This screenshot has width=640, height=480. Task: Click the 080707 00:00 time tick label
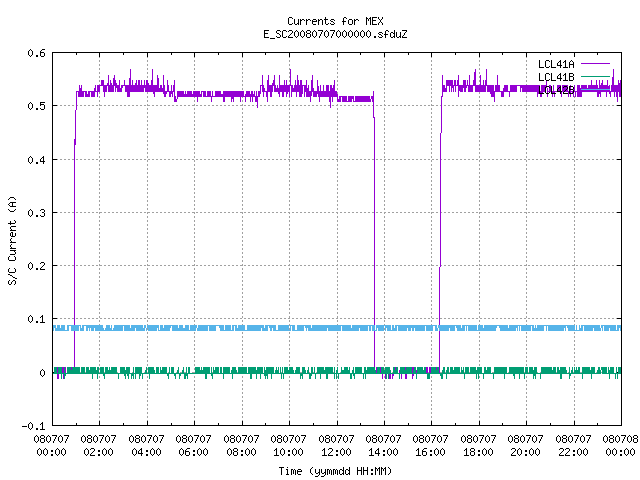click(51, 445)
